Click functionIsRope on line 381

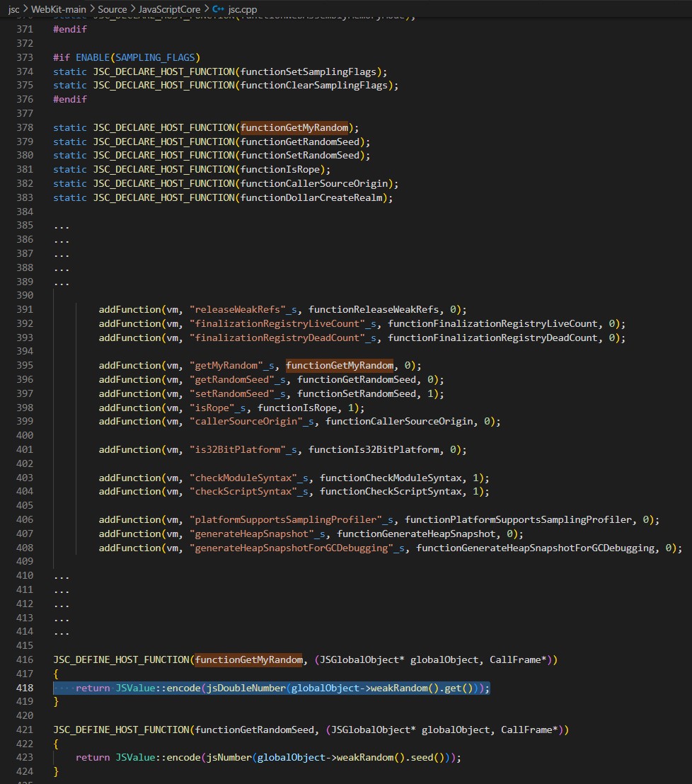pos(280,170)
